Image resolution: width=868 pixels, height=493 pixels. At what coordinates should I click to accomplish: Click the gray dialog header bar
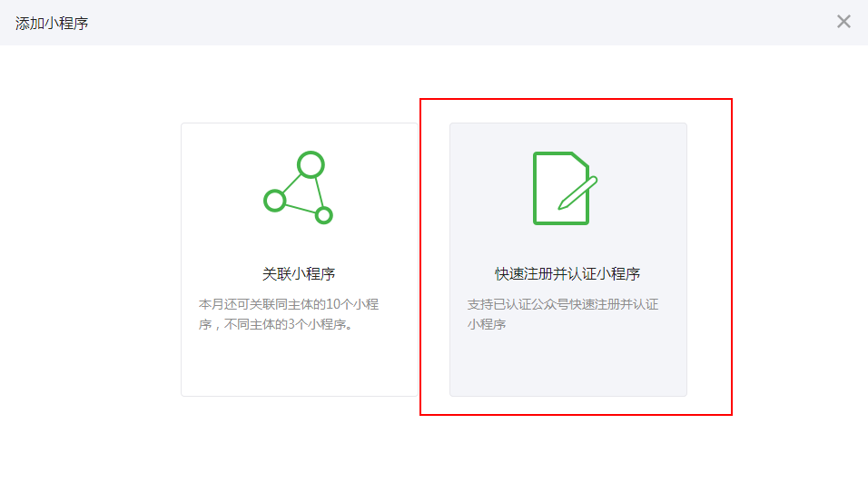[x=436, y=23]
